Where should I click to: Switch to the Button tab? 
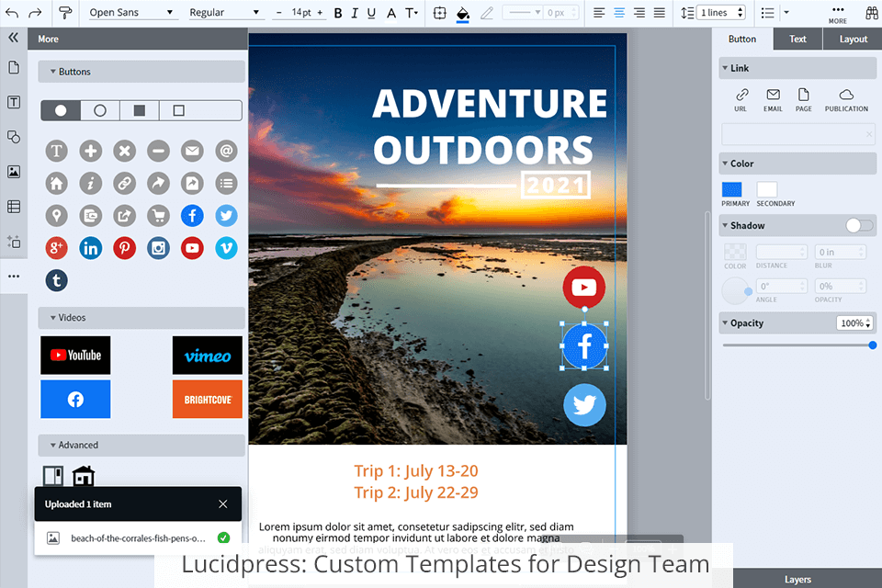[742, 39]
